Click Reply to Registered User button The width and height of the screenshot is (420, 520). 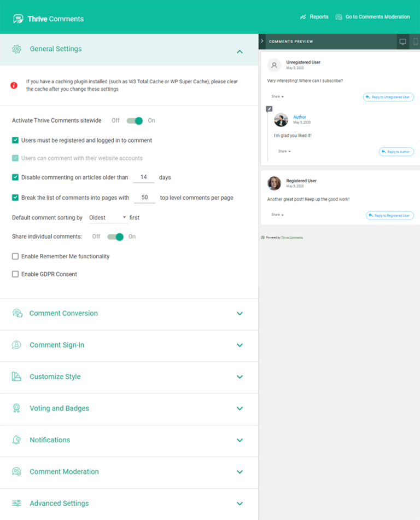pos(390,216)
